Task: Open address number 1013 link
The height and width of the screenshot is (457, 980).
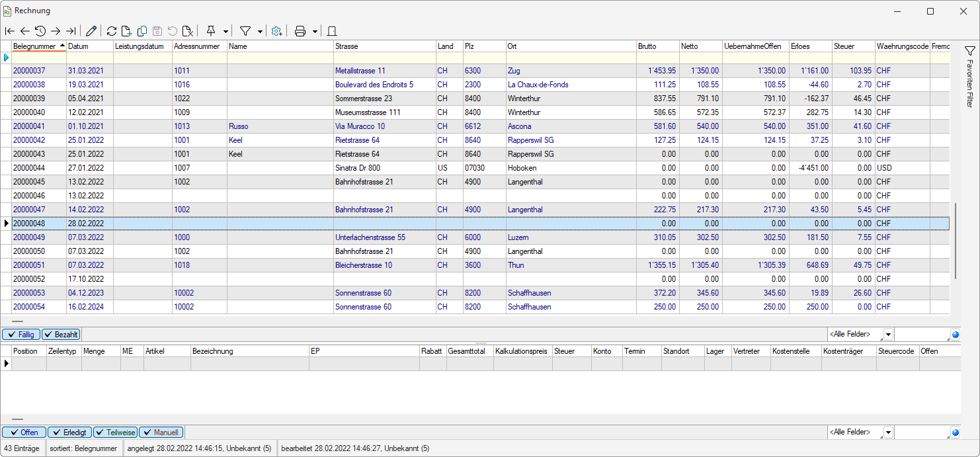Action: point(182,126)
